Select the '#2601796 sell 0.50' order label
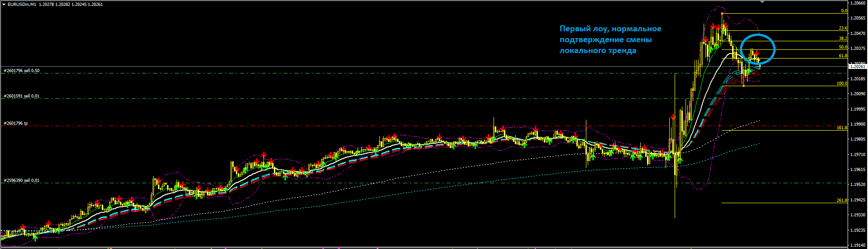The image size is (868, 249). tap(21, 71)
